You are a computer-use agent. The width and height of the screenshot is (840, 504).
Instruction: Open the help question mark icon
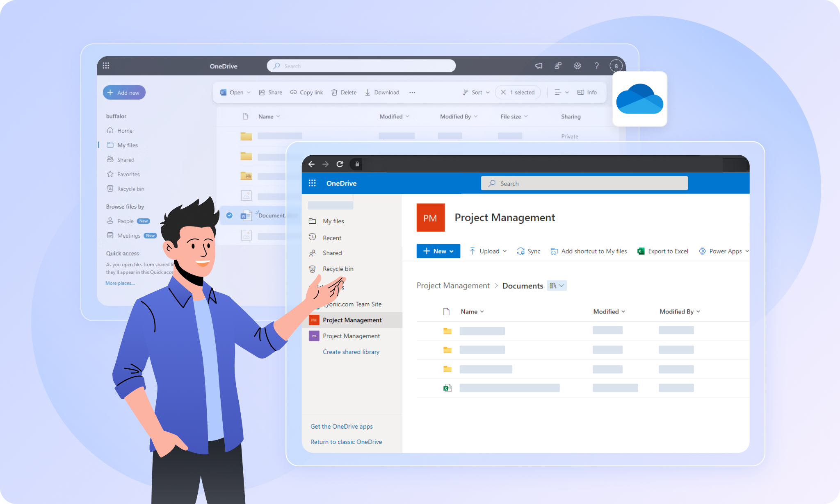point(596,66)
